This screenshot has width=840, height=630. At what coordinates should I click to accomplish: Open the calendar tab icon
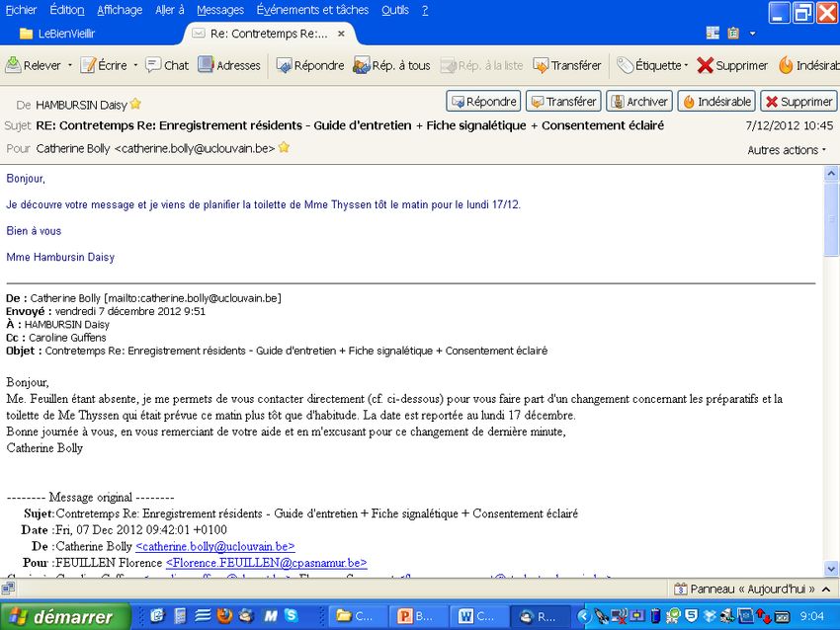click(x=713, y=34)
